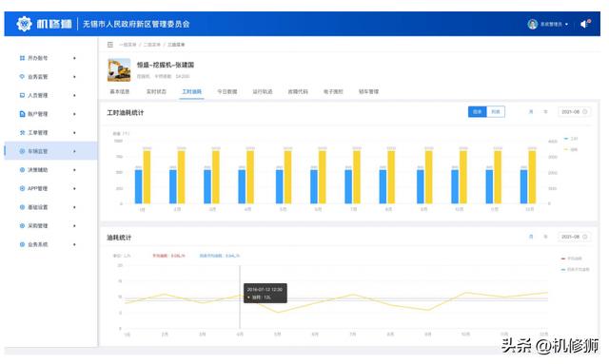Expand the 工单管理 menu arrow

coord(74,132)
